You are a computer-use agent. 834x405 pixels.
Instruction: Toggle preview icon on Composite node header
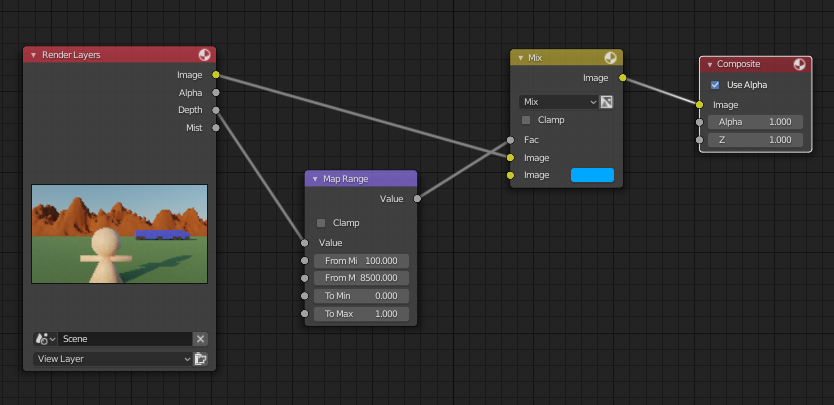pyautogui.click(x=799, y=64)
